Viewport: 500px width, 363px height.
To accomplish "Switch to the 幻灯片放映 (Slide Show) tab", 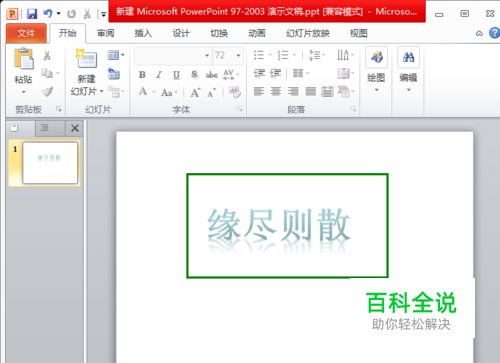I will click(x=308, y=33).
